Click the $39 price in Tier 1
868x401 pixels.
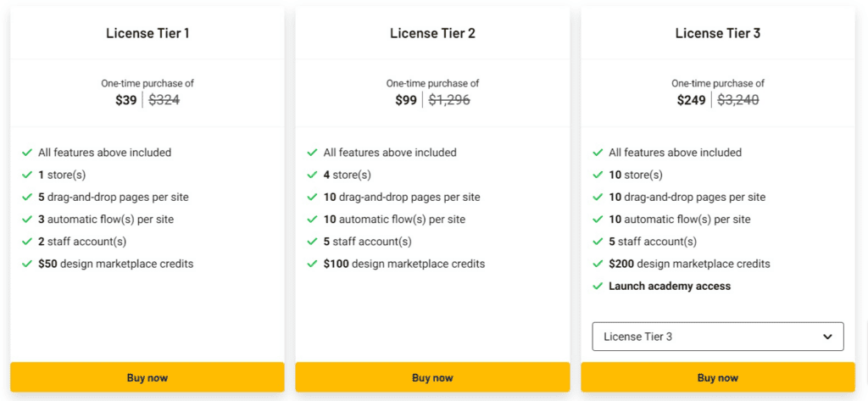(125, 100)
